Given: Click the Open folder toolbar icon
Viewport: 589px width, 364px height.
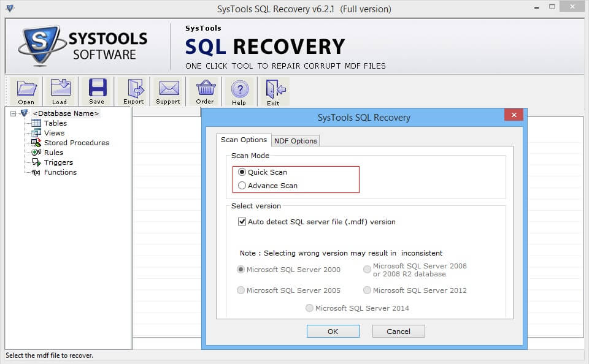Looking at the screenshot, I should tap(26, 89).
